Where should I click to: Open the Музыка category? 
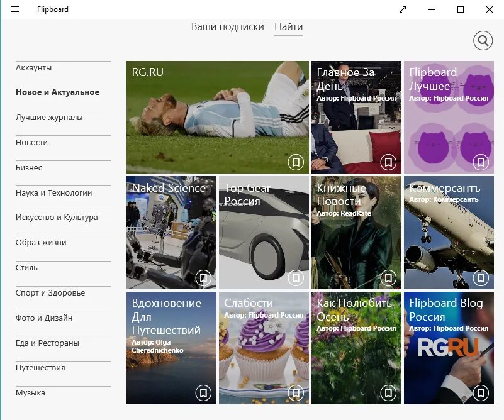30,392
